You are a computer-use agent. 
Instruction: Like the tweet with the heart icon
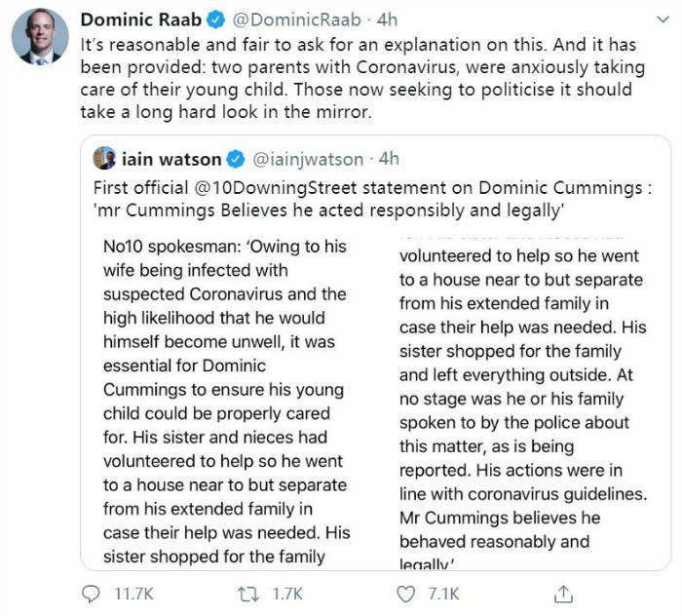click(x=407, y=593)
